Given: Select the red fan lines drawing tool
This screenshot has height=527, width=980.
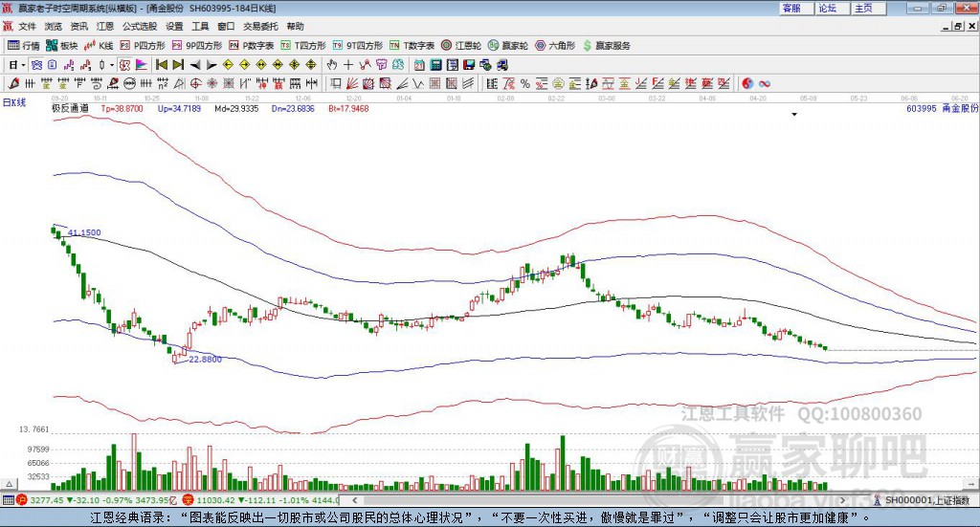Looking at the screenshot, I should (x=352, y=83).
